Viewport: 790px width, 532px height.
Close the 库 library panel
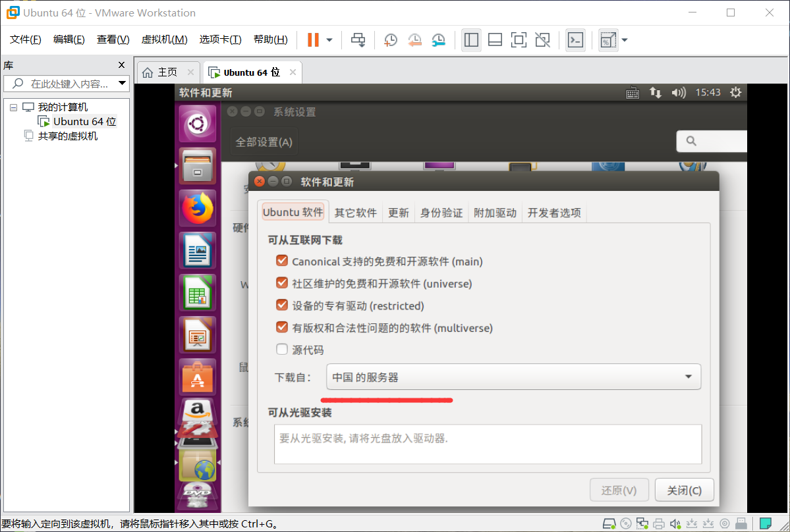tap(121, 65)
